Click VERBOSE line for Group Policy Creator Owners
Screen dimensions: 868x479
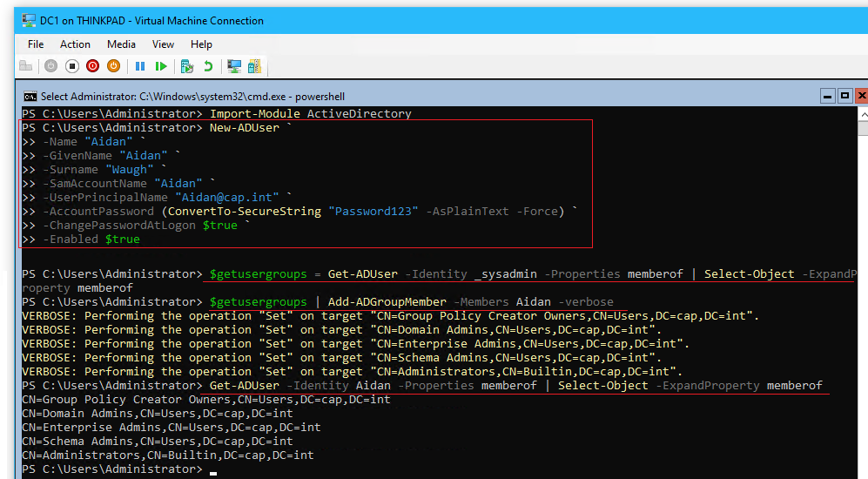pyautogui.click(x=390, y=315)
